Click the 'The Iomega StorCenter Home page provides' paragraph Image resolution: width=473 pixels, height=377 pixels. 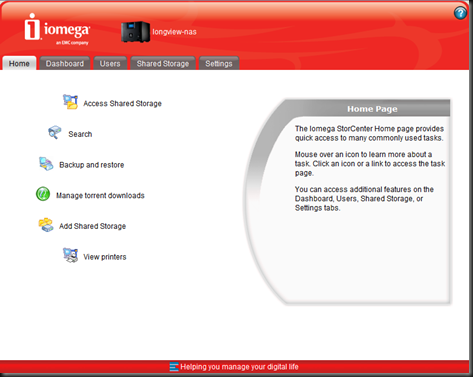(x=369, y=133)
